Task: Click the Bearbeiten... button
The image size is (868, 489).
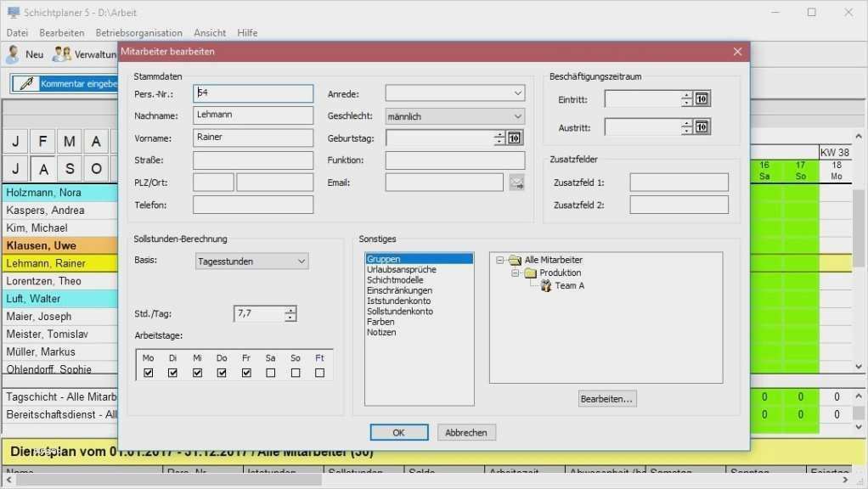Action: (x=606, y=398)
